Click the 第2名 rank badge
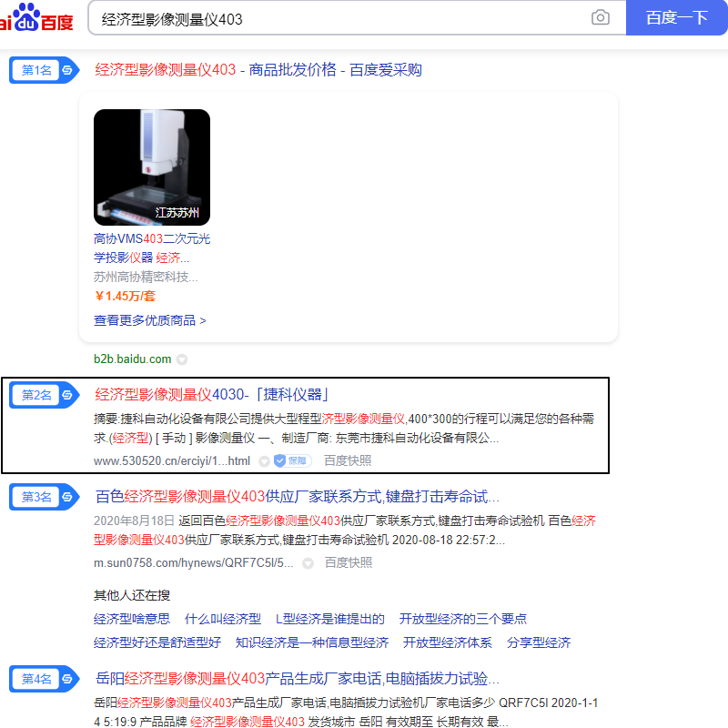The image size is (728, 728). (44, 395)
